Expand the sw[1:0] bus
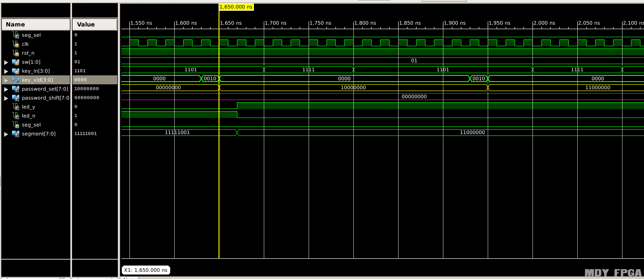 pos(6,62)
